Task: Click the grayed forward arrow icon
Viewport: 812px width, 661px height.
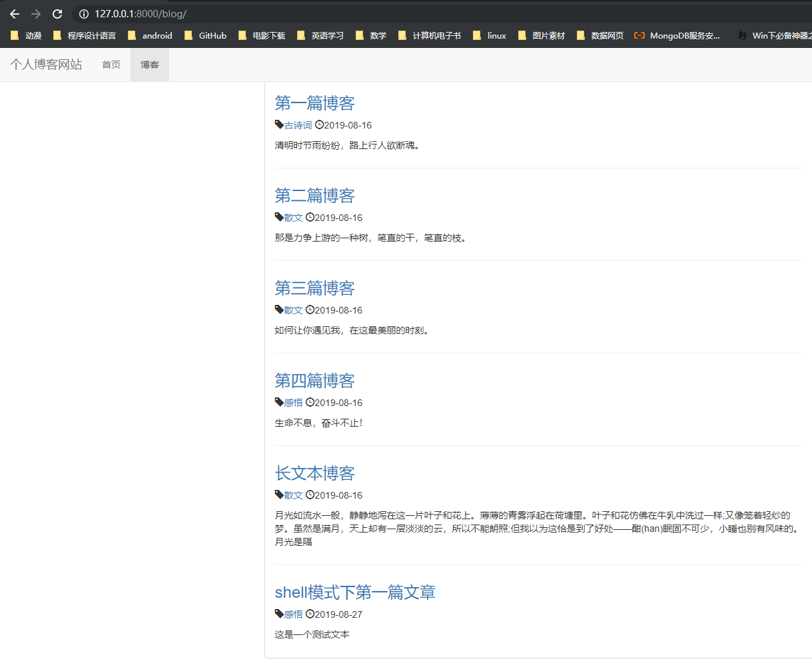Action: 35,13
